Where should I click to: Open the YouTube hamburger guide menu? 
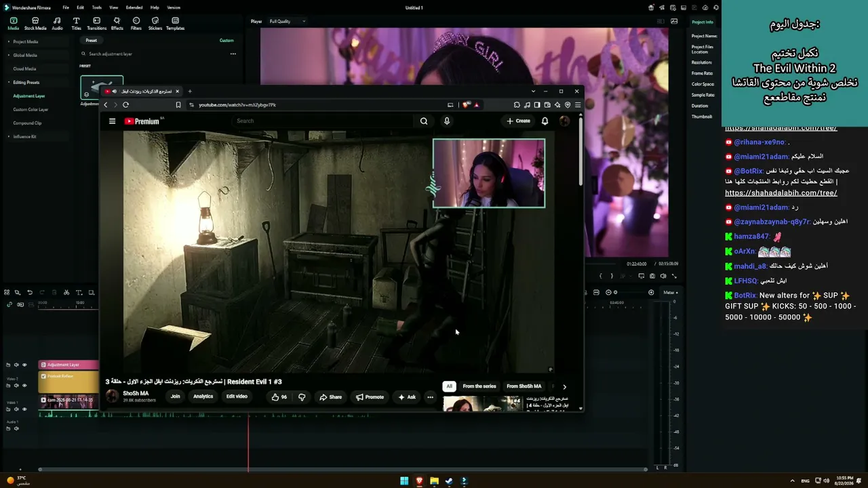click(112, 121)
